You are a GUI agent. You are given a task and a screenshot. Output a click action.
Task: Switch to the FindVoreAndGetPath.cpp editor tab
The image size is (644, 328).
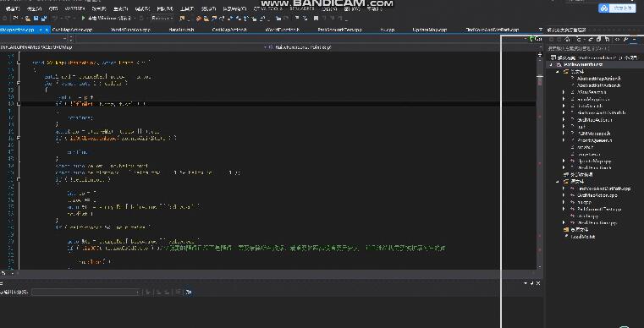pyautogui.click(x=492, y=30)
